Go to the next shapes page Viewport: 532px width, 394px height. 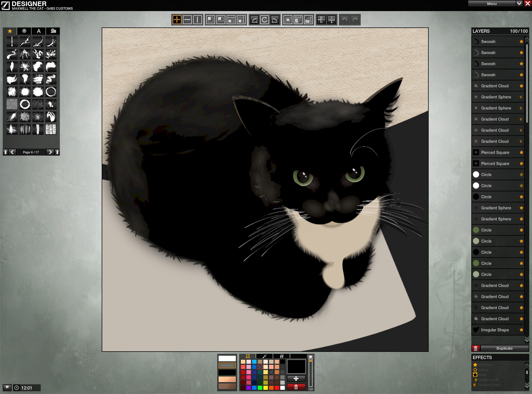click(x=50, y=152)
